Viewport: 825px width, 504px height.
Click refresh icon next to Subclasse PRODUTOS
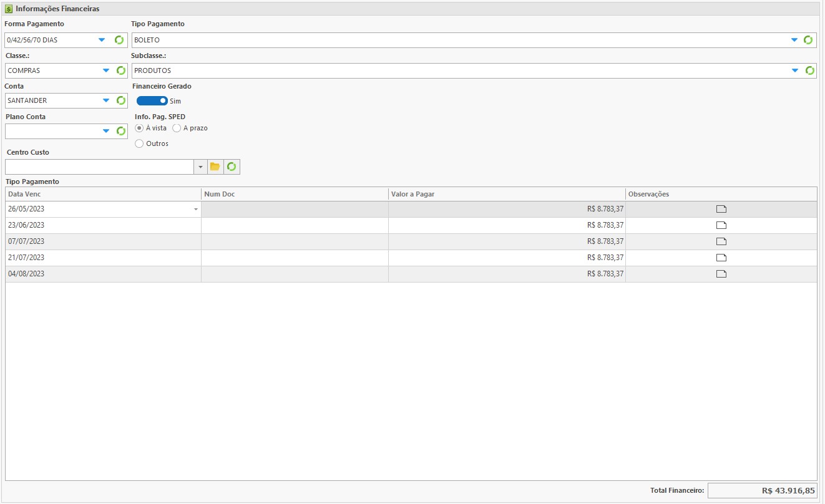tap(809, 70)
